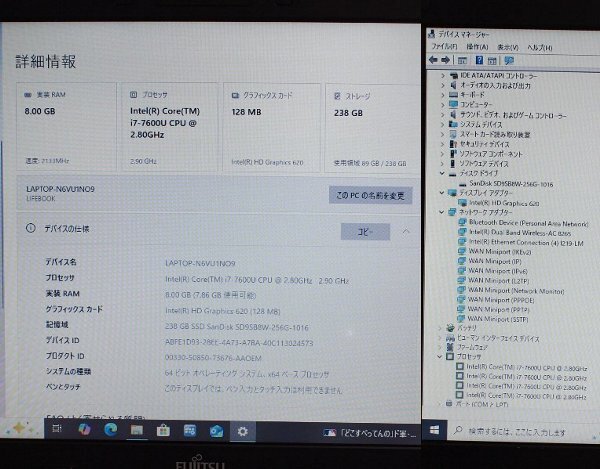Click the グラフィックス カード 128 MB card
600x469 pixels.
pyautogui.click(x=272, y=128)
